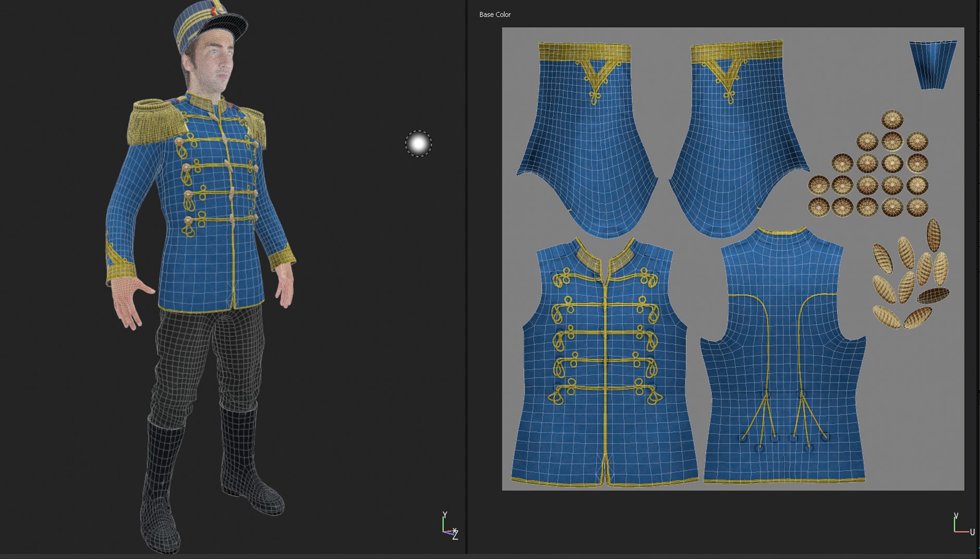Click the white environment light gizmo
The width and height of the screenshot is (980, 559).
[418, 144]
